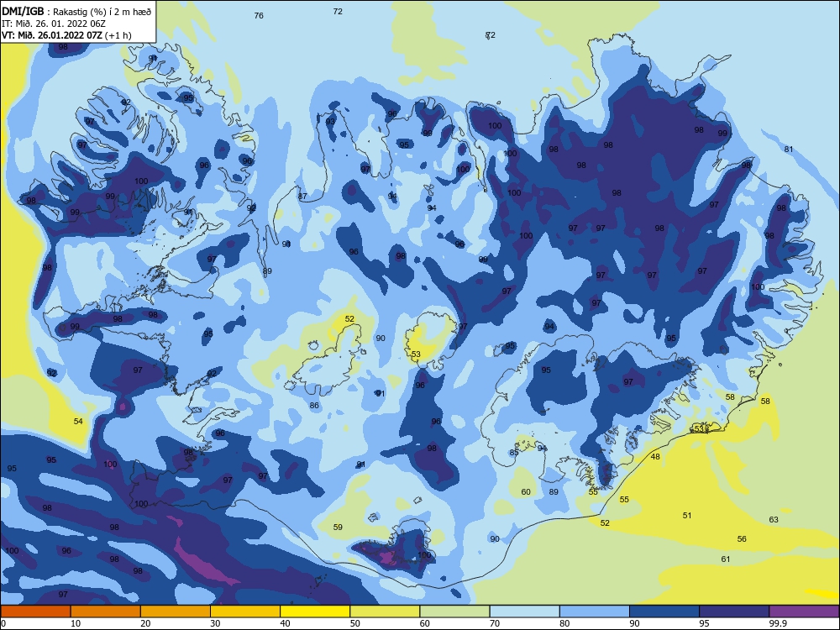Click the '63' value in the southeast sea
The width and height of the screenshot is (840, 630).
[774, 519]
